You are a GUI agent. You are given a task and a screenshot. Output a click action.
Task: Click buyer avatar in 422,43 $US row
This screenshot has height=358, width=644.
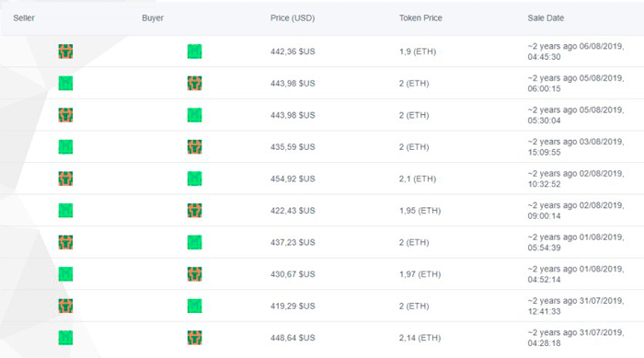(195, 211)
